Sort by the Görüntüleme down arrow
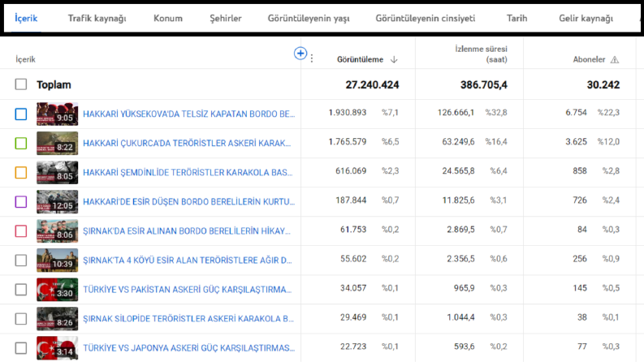 pyautogui.click(x=394, y=59)
